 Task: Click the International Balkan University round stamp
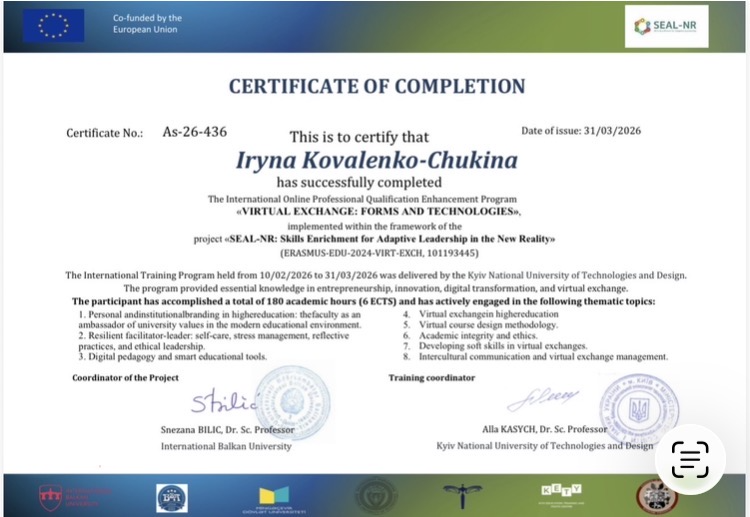[293, 402]
